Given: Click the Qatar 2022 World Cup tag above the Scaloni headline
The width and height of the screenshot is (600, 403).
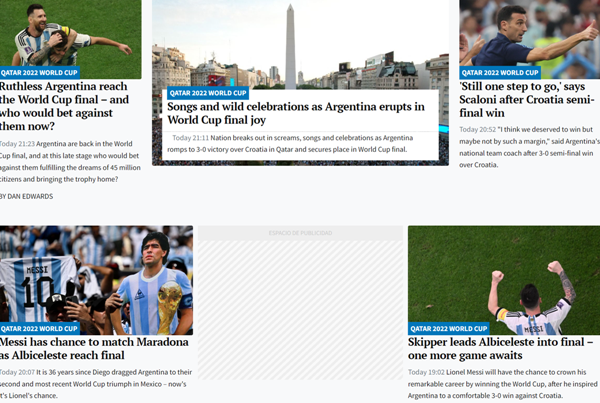Looking at the screenshot, I should coord(499,73).
